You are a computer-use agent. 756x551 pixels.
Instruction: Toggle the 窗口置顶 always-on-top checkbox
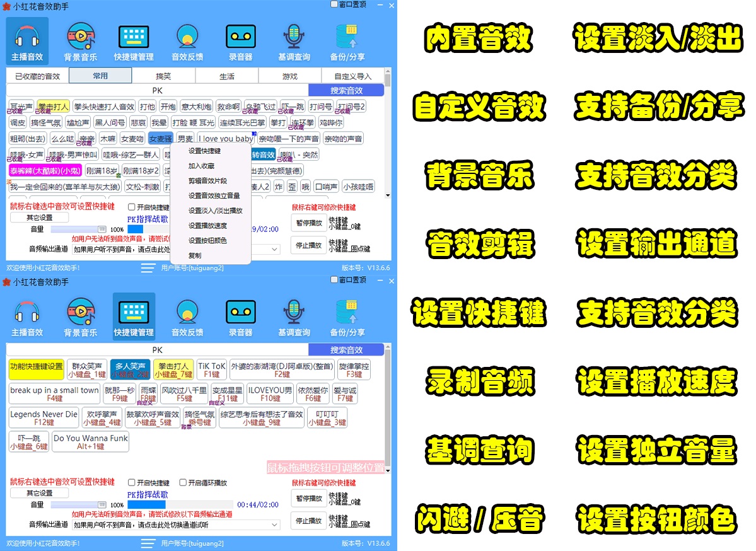(333, 5)
